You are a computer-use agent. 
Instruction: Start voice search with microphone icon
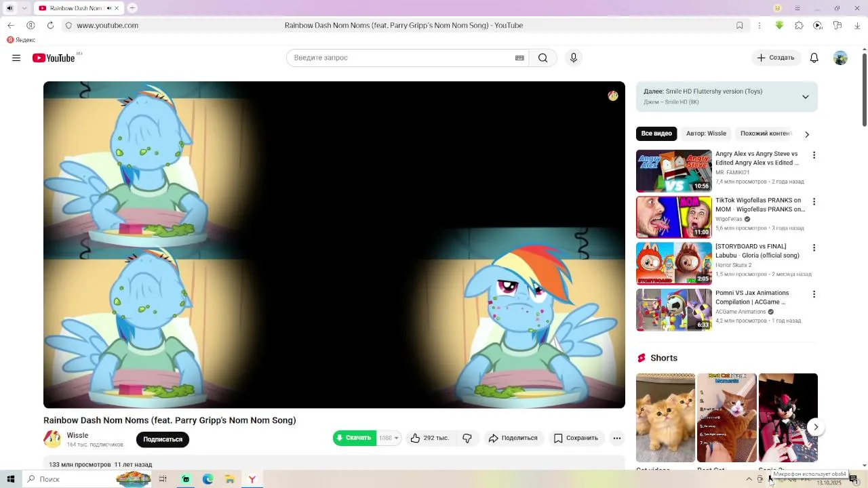point(574,58)
